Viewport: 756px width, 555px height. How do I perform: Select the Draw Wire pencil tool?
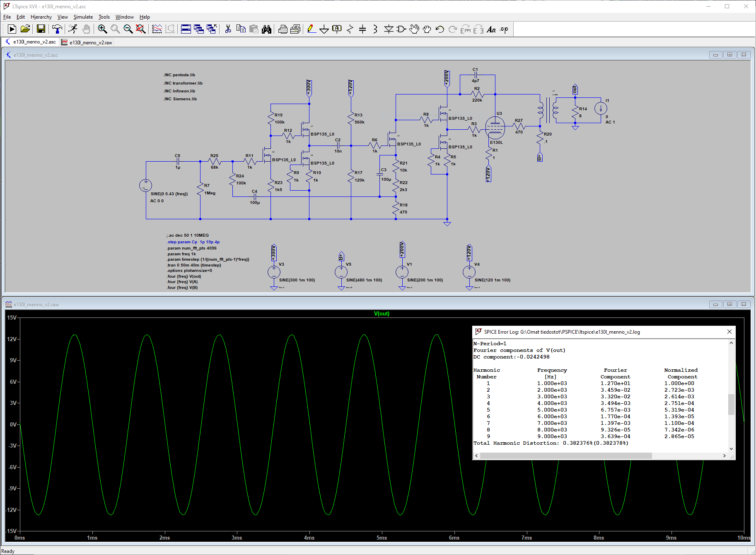[312, 29]
